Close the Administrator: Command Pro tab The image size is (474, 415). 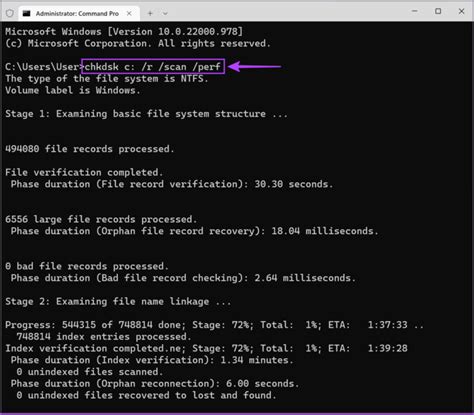pyautogui.click(x=129, y=13)
